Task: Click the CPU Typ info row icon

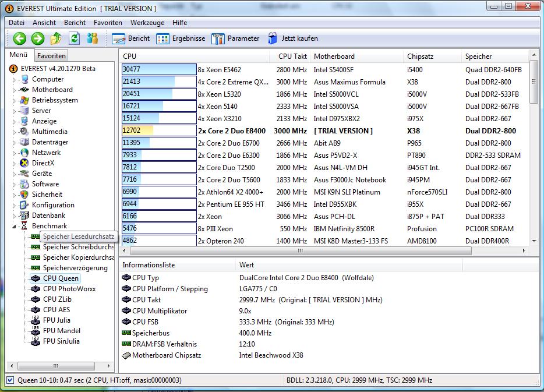Action: [x=126, y=277]
